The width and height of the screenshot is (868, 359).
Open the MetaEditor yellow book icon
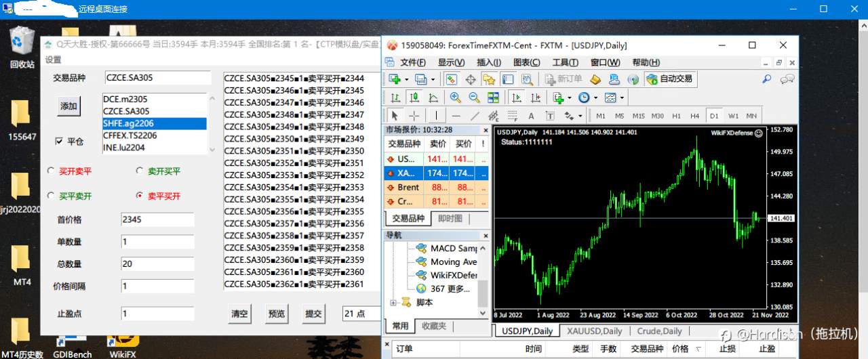tap(595, 79)
